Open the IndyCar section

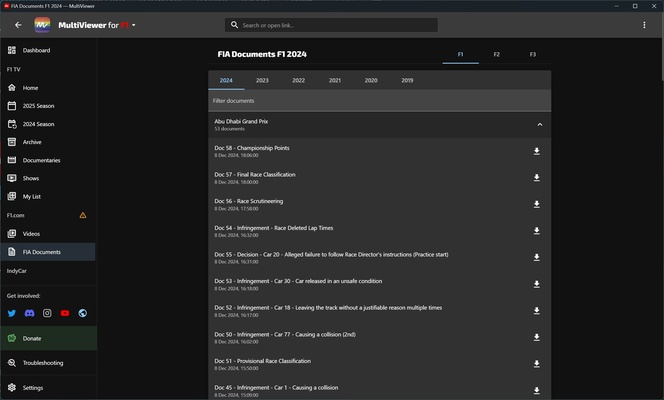pyautogui.click(x=17, y=271)
